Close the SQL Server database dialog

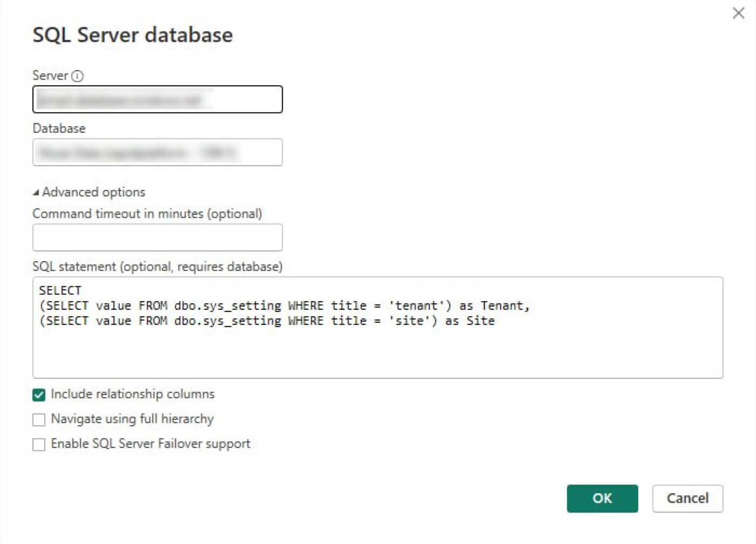[738, 13]
